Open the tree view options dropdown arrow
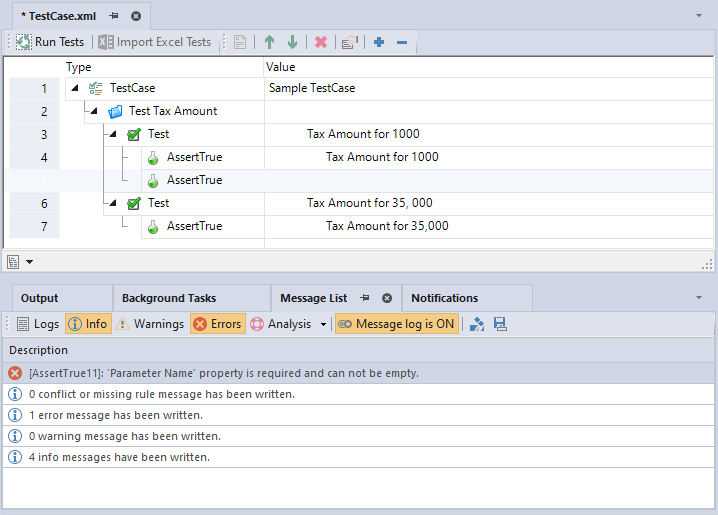 [29, 262]
